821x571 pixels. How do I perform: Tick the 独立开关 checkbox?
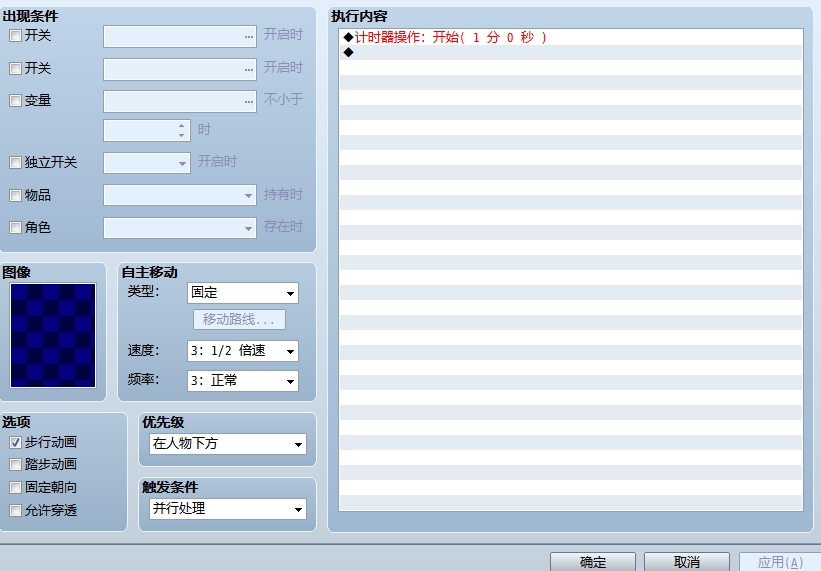15,163
